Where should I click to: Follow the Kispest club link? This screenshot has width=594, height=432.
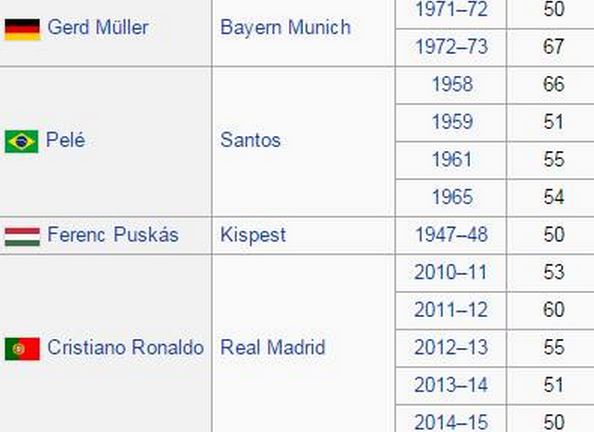253,235
